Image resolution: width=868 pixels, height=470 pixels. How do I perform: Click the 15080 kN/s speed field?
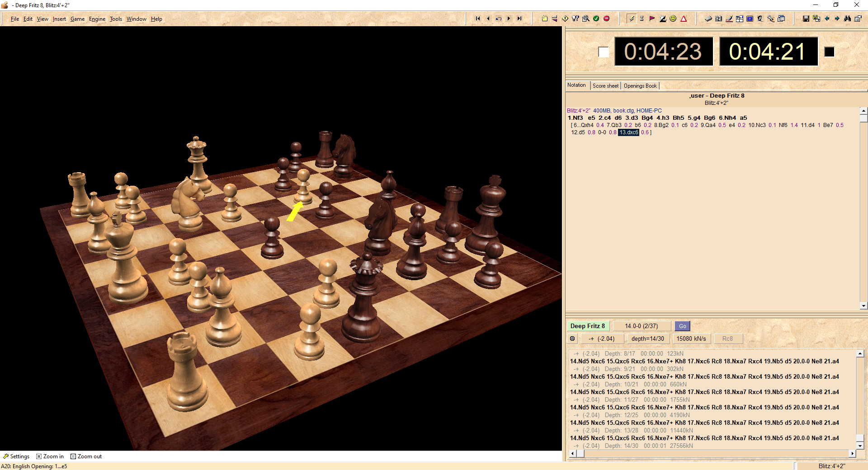pos(691,338)
